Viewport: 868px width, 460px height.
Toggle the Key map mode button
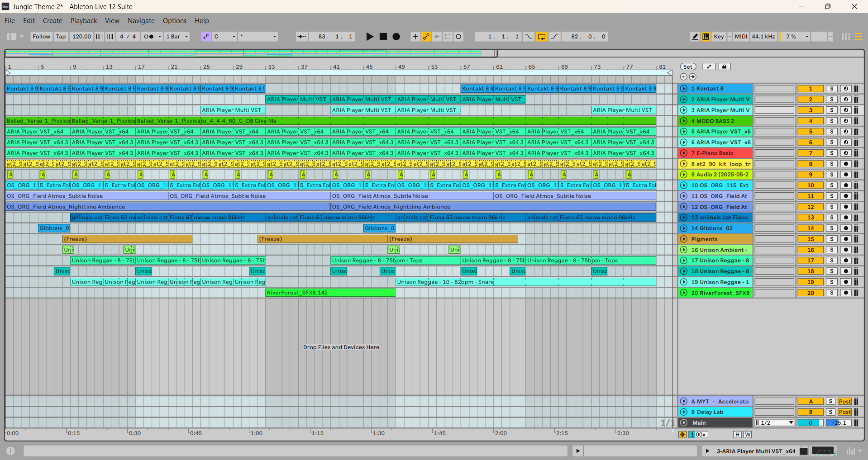[719, 37]
